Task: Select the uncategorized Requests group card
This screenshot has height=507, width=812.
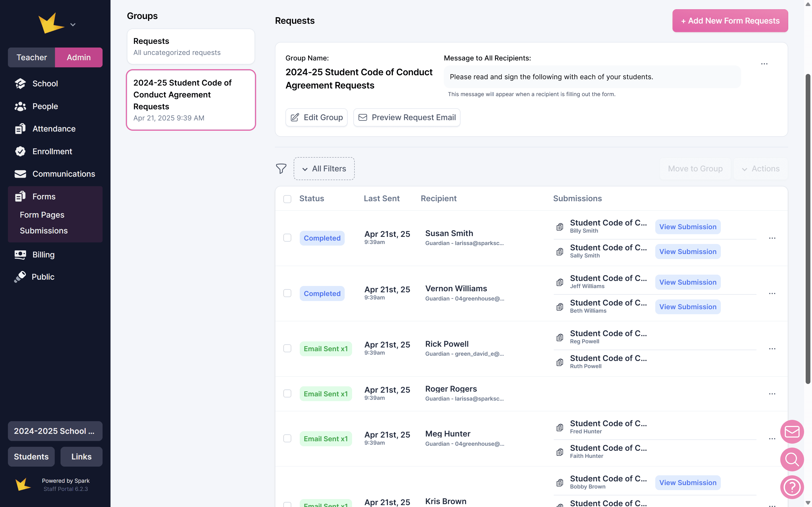Action: (x=191, y=47)
